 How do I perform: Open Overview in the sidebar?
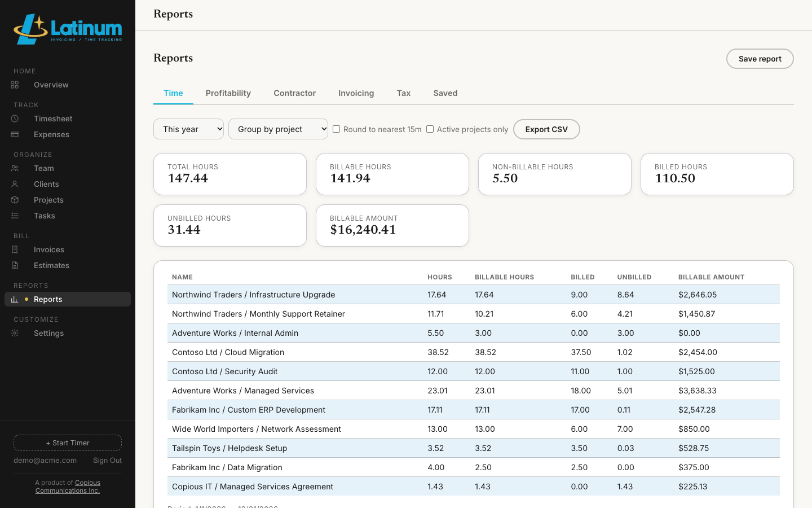pos(68,85)
